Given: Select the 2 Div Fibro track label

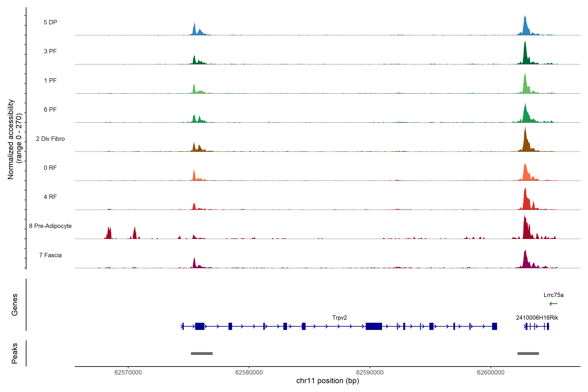Looking at the screenshot, I should click(x=50, y=139).
